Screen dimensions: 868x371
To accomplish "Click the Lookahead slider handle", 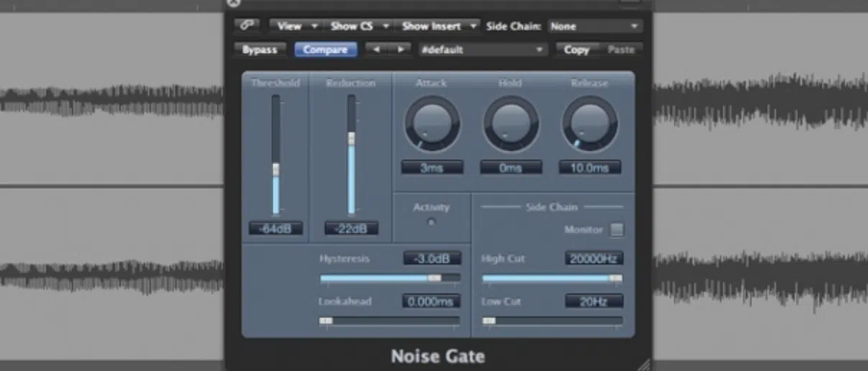I will (326, 321).
